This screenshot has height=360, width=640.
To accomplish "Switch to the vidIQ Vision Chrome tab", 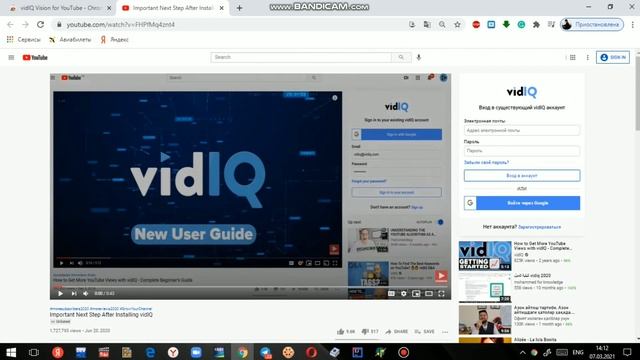I will coord(60,8).
